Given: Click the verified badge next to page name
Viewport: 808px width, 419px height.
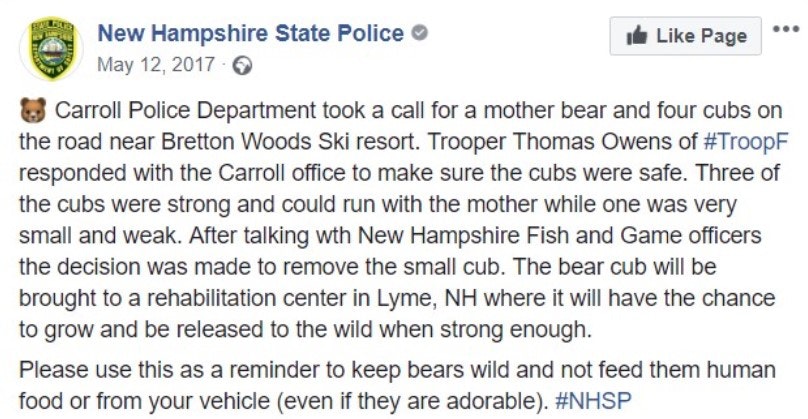Looking at the screenshot, I should point(421,34).
